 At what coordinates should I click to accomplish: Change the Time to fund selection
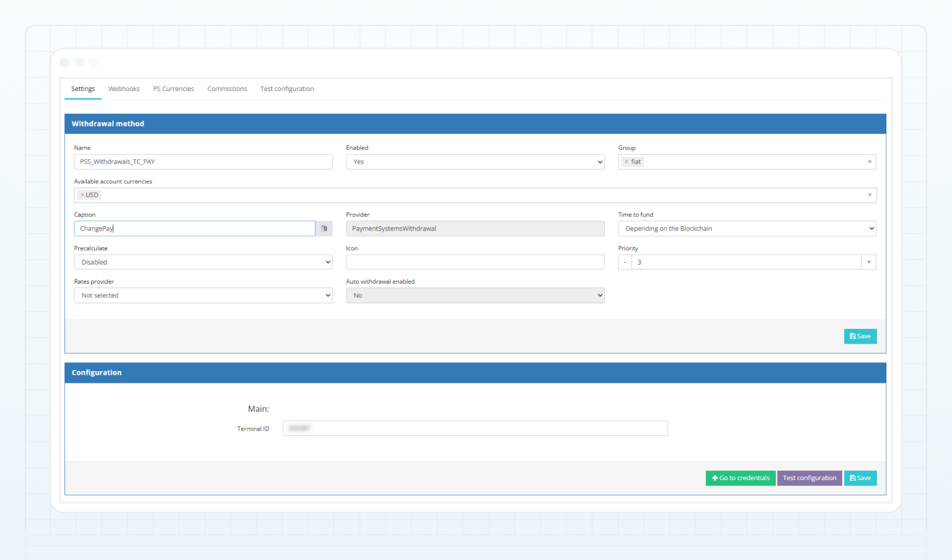tap(746, 228)
